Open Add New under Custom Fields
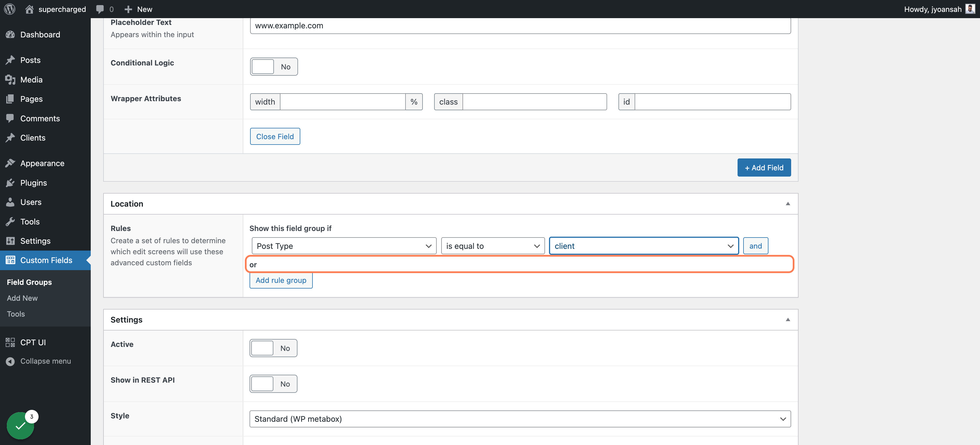This screenshot has height=445, width=980. pyautogui.click(x=22, y=298)
